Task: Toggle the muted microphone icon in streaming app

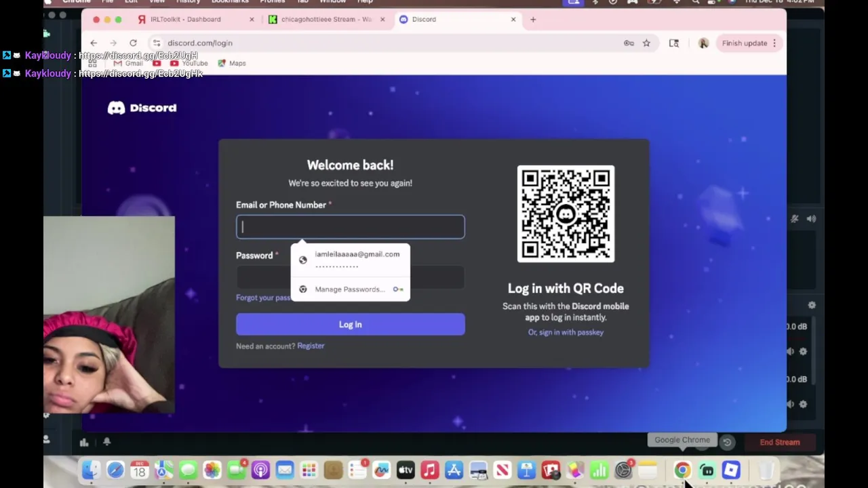Action: (795, 218)
